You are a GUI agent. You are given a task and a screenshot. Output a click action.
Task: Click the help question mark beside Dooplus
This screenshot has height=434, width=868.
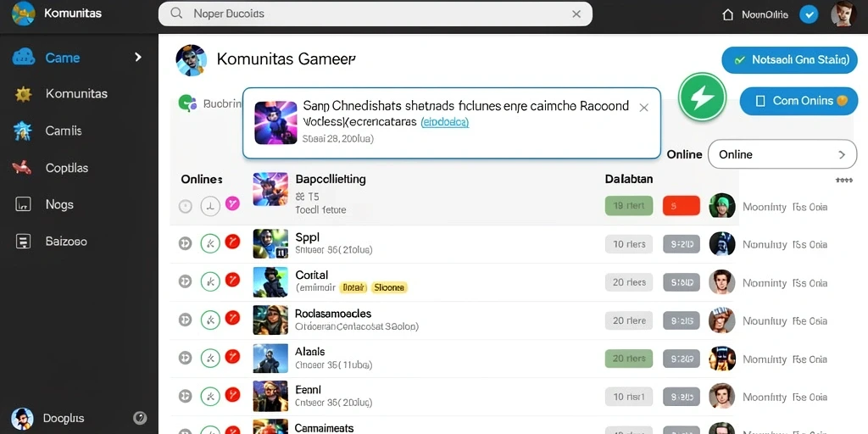pos(140,418)
